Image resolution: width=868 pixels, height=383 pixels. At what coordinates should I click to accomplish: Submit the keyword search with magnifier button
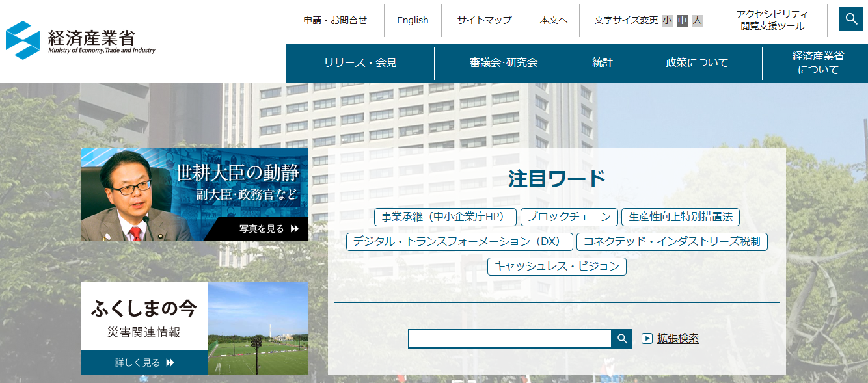click(x=621, y=339)
